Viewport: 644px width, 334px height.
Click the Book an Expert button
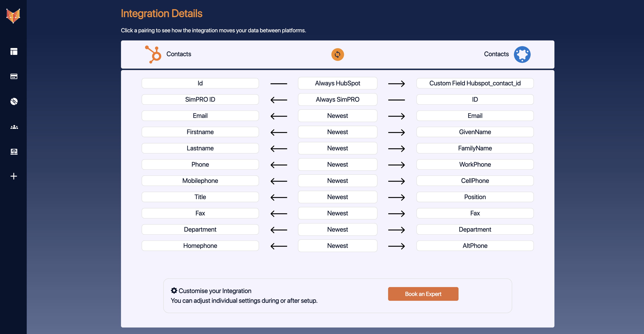pyautogui.click(x=423, y=294)
